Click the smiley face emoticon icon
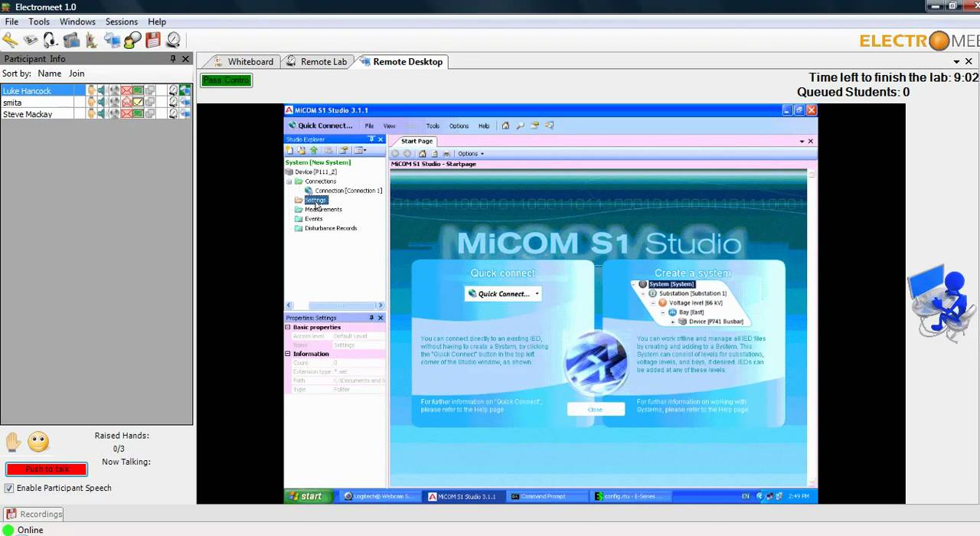Screen dimensions: 980x536 click(x=38, y=441)
